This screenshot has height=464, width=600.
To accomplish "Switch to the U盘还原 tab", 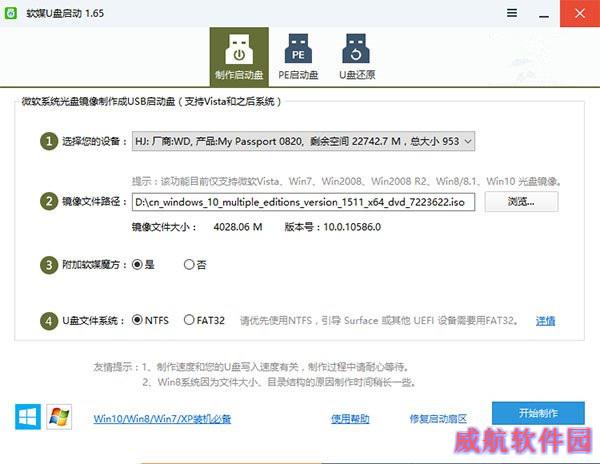I will coord(357,57).
